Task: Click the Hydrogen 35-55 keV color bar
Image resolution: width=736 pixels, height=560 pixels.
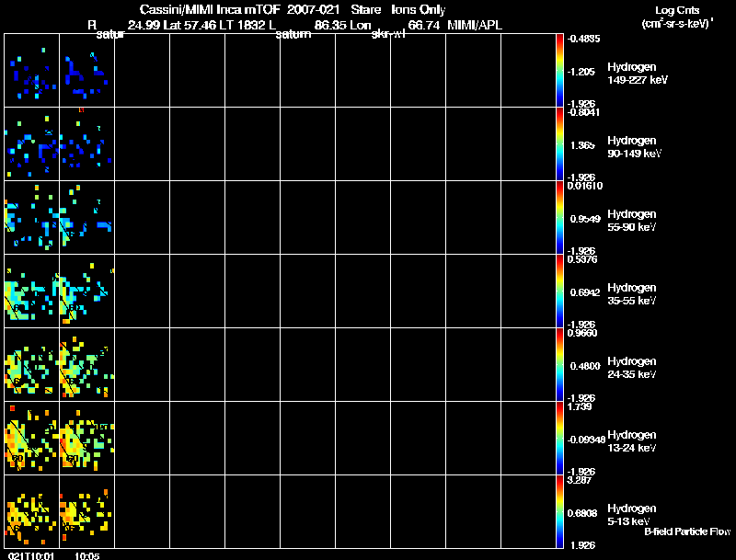Action: [x=559, y=291]
